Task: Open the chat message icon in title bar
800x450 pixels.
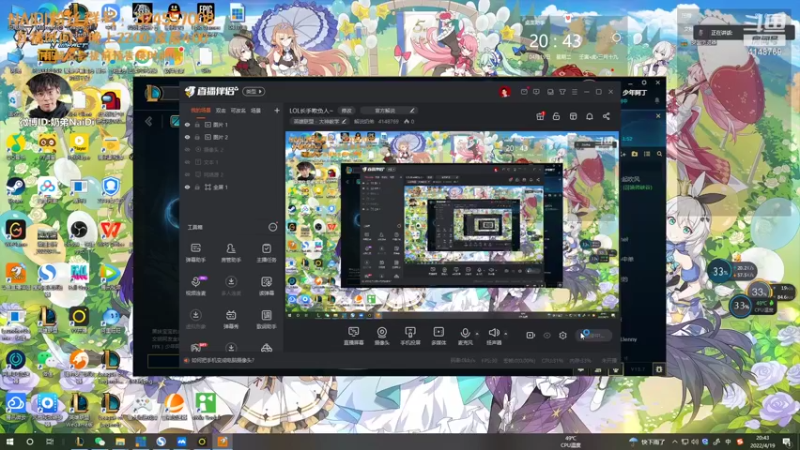Action: point(536,92)
